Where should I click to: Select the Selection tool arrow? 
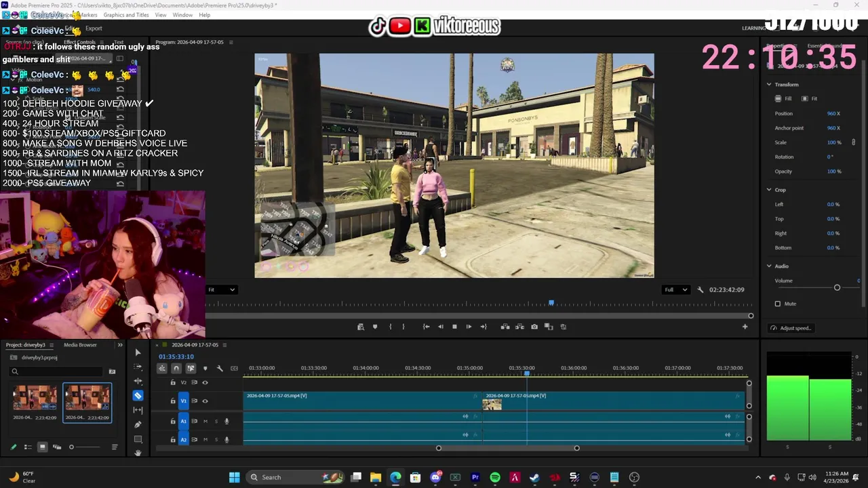[138, 352]
